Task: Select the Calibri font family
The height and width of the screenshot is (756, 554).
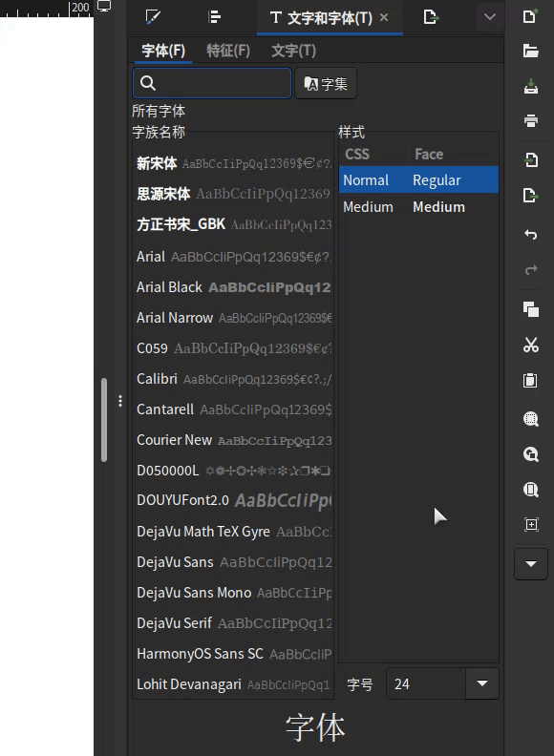Action: coord(234,379)
